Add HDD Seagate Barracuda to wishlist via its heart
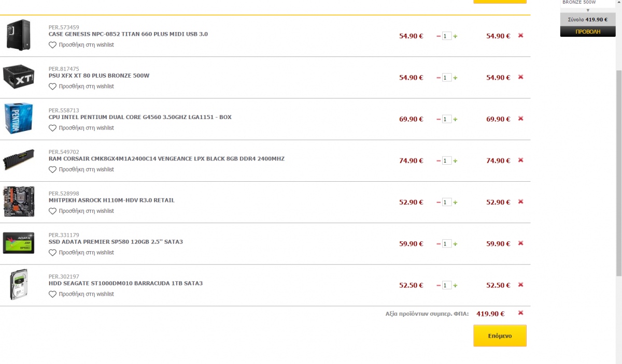 coord(52,294)
